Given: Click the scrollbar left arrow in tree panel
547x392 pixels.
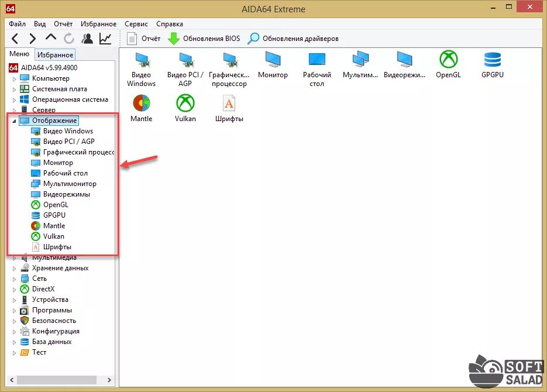Looking at the screenshot, I should pos(12,380).
